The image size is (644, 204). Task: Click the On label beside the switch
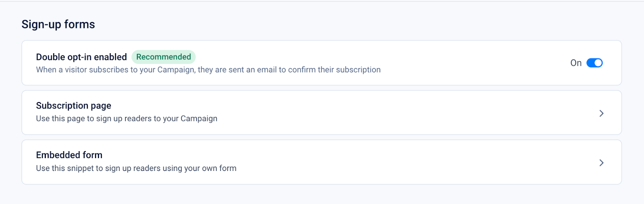(x=576, y=63)
